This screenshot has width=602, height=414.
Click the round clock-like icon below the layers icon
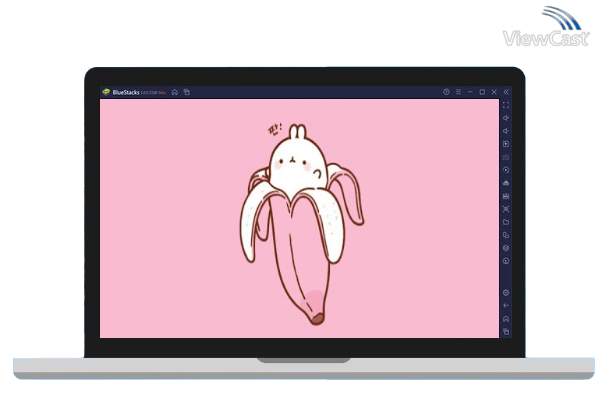(x=506, y=261)
